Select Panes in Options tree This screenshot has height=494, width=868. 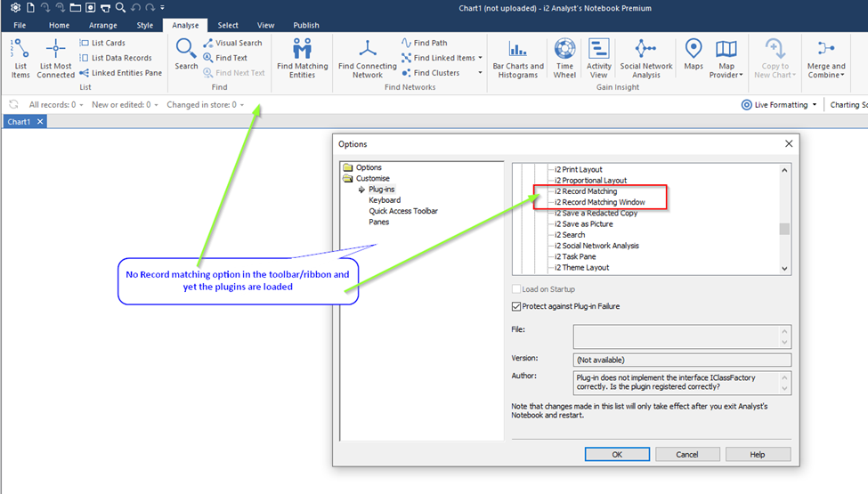click(378, 222)
